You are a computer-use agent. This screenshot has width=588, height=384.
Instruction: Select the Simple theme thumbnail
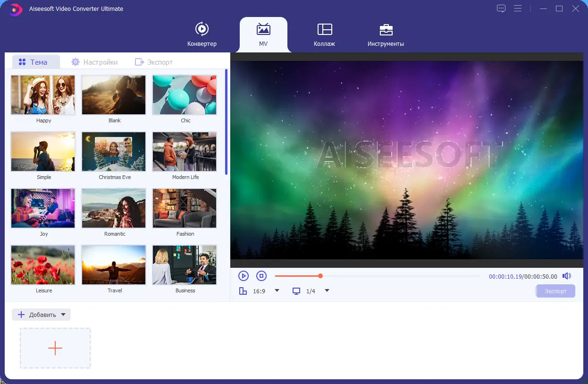pos(43,152)
